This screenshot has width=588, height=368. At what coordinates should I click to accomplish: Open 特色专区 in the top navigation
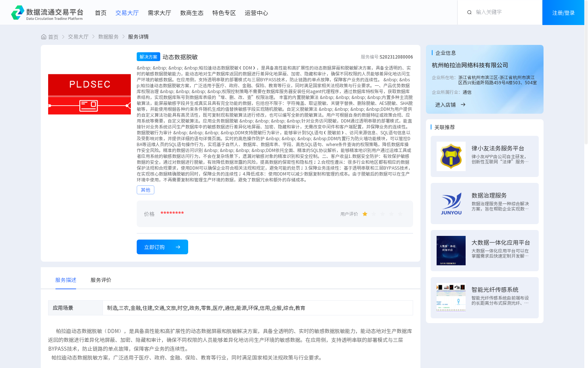(224, 13)
